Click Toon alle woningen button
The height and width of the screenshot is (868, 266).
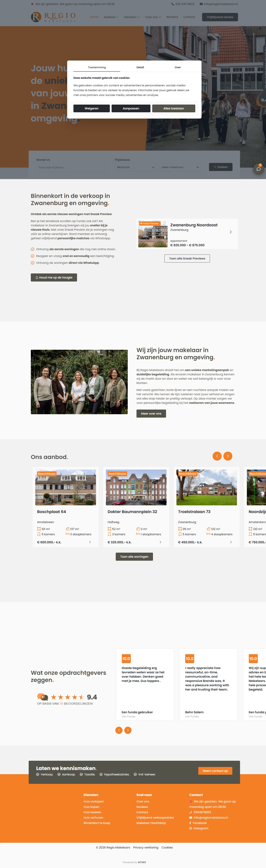tap(134, 557)
